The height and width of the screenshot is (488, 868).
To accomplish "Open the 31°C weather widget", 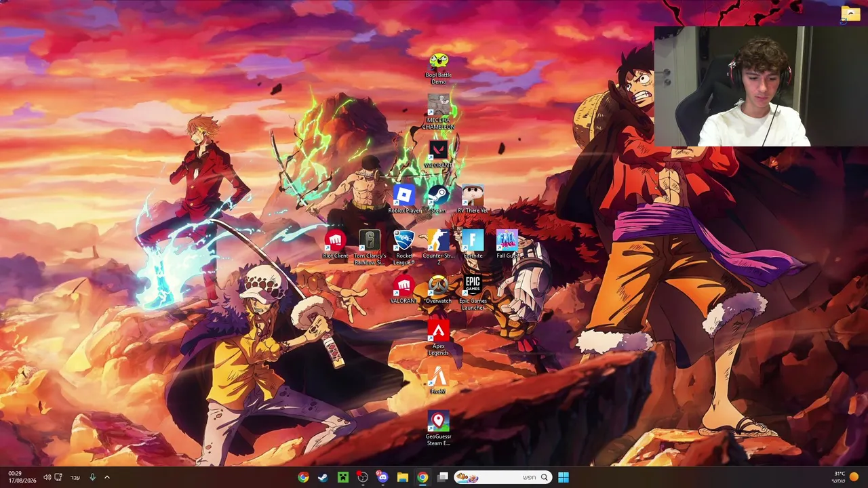I will coord(845,477).
